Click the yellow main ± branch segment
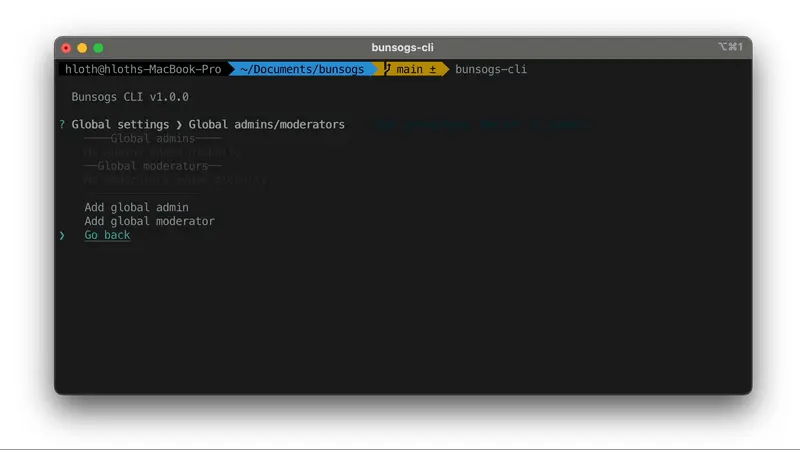800x450 pixels. click(x=416, y=69)
